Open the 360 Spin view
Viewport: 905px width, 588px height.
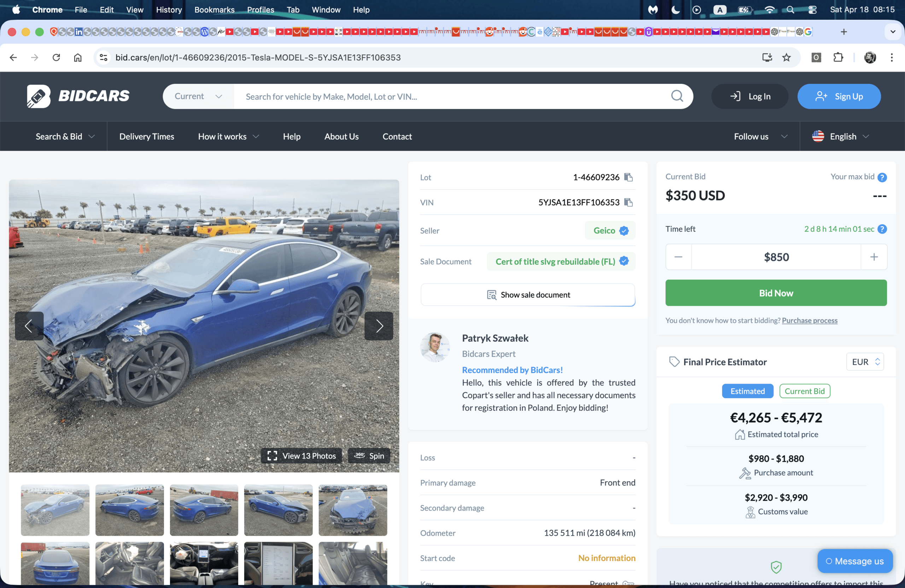(369, 456)
